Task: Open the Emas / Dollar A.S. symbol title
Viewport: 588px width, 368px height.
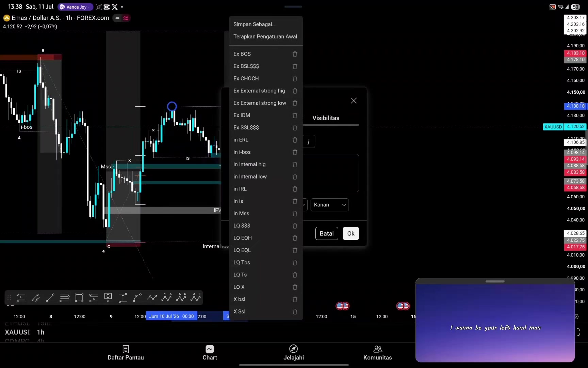Action: (61, 18)
